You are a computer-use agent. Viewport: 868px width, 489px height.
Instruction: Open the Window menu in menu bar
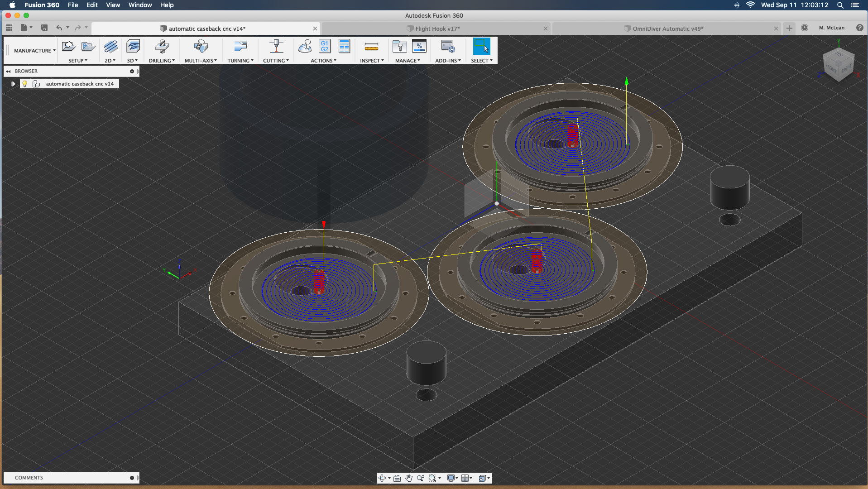coord(140,5)
